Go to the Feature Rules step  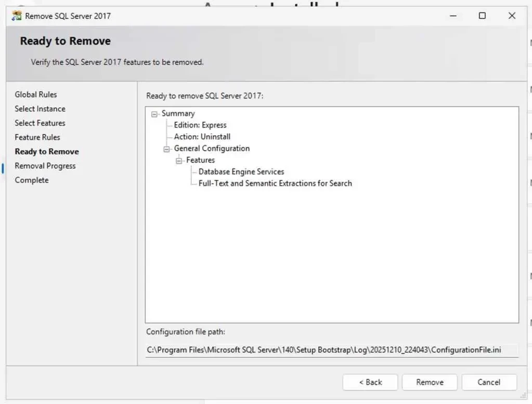[x=37, y=137]
